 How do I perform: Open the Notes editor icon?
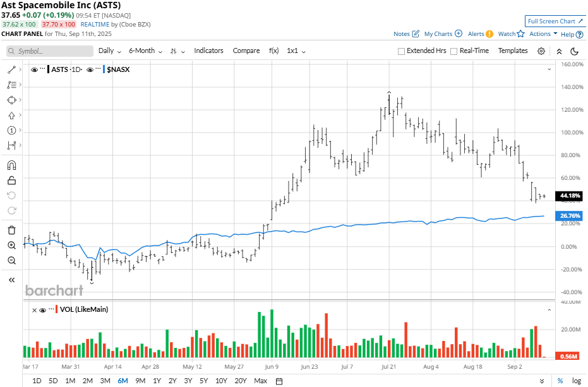pos(416,33)
